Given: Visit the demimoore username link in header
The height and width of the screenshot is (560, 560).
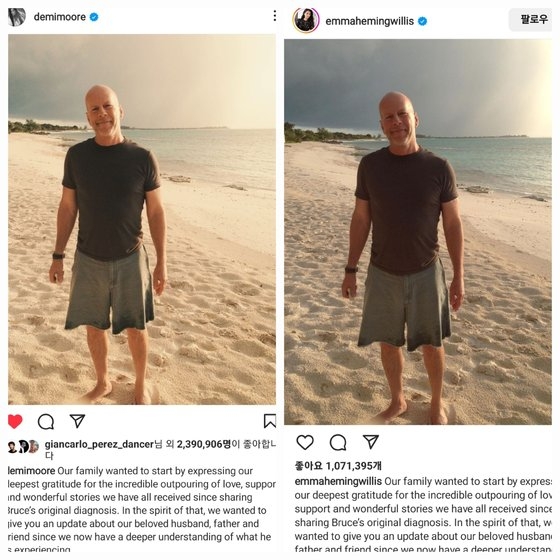Looking at the screenshot, I should click(x=60, y=17).
